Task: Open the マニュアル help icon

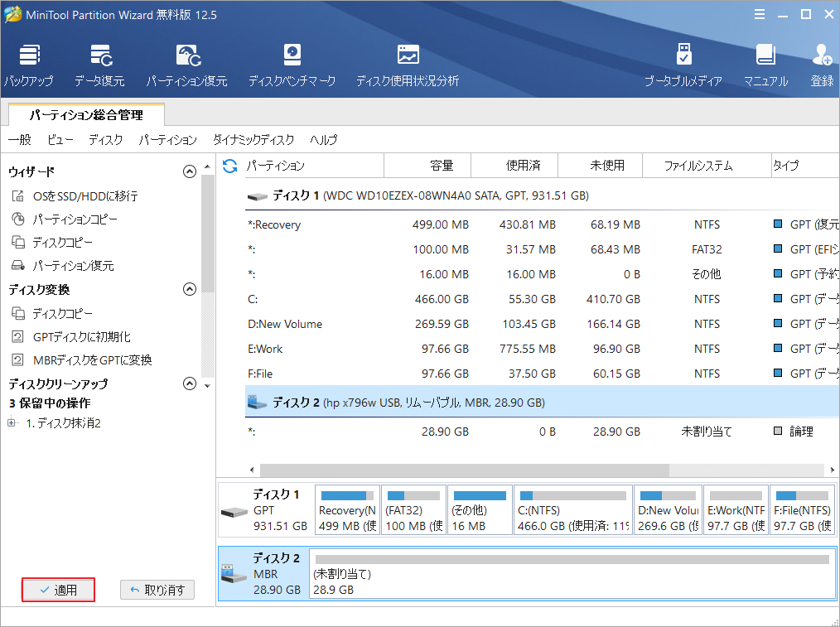Action: click(765, 64)
